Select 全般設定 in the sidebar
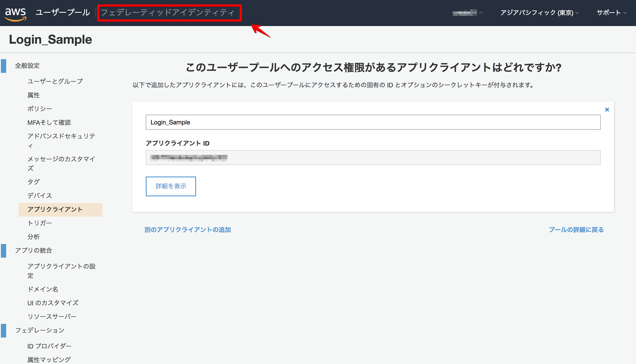The image size is (636, 364). click(27, 66)
